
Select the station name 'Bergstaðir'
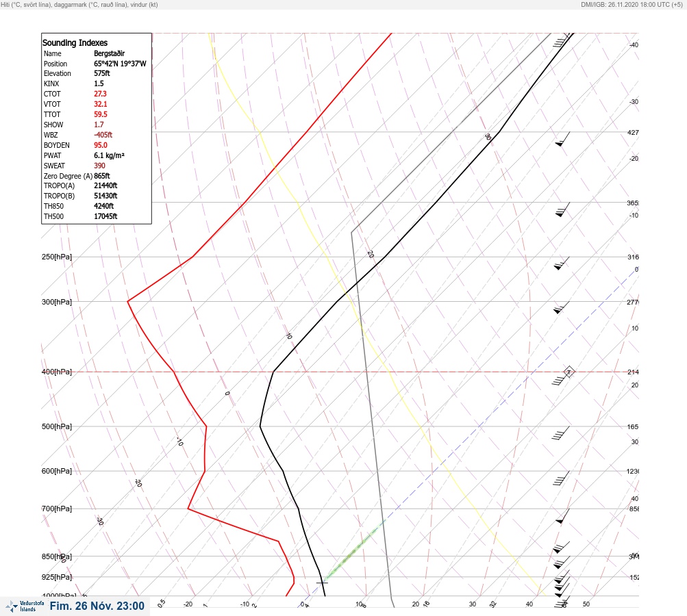point(109,53)
